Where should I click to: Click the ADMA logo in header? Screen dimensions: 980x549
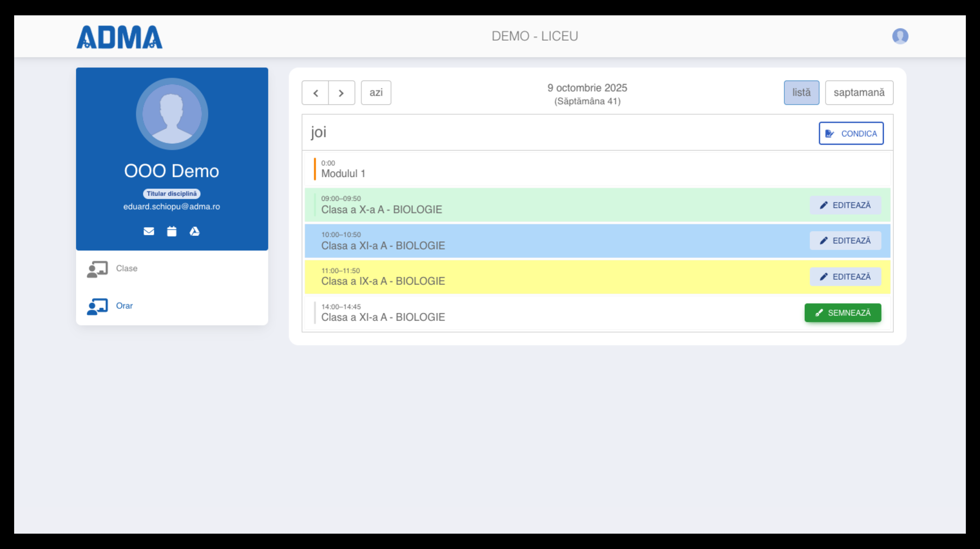[x=119, y=37]
